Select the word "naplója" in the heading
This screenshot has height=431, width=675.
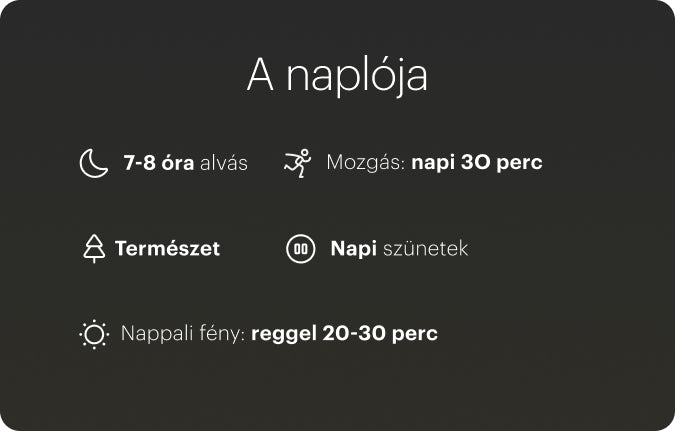358,78
